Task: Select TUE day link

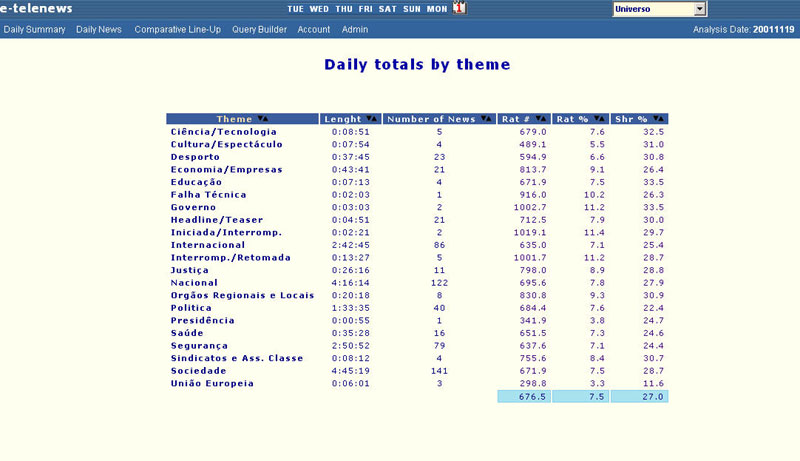Action: pos(295,9)
